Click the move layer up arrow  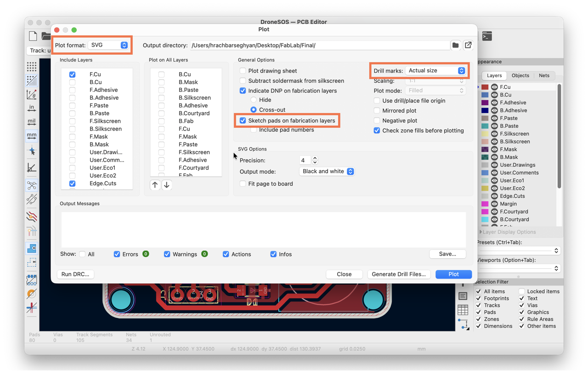pyautogui.click(x=155, y=185)
